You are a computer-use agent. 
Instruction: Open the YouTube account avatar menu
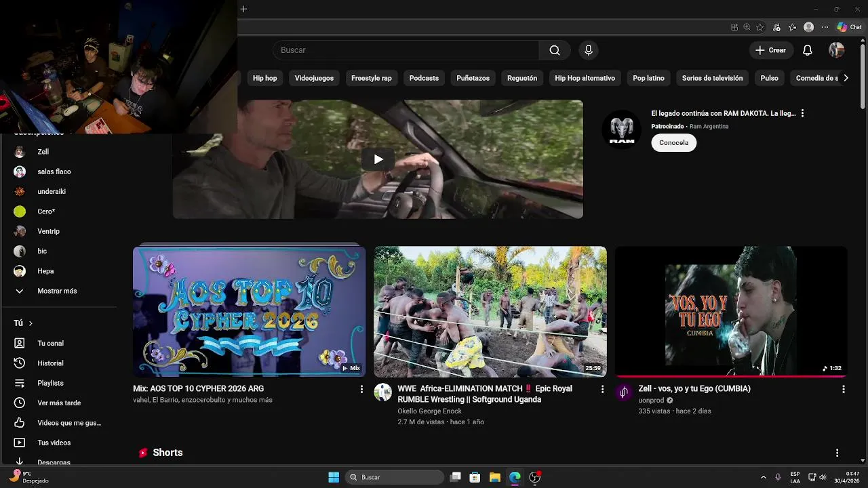pyautogui.click(x=836, y=50)
